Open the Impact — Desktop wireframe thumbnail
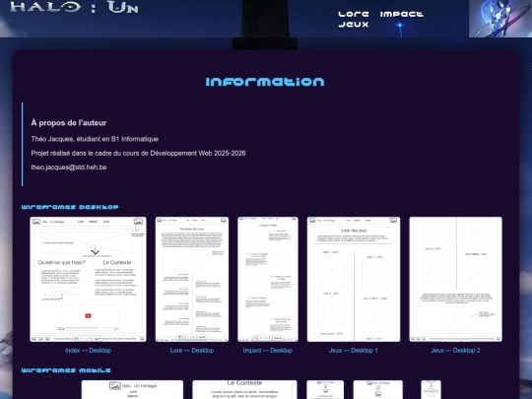Viewport: 532px width, 399px height. tap(268, 279)
